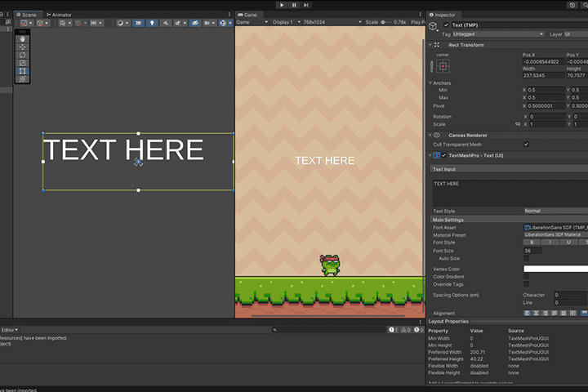Open the 768x1024 resolution dropdown

332,22
